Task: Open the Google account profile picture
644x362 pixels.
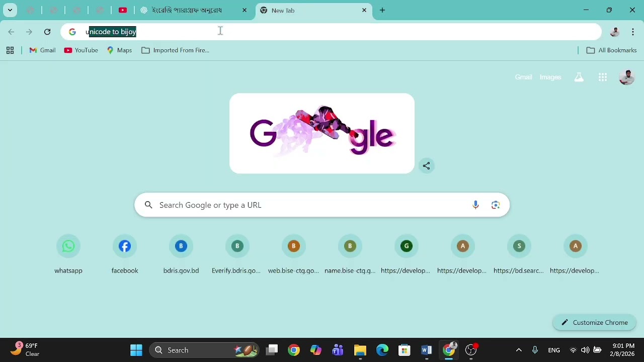Action: (627, 77)
